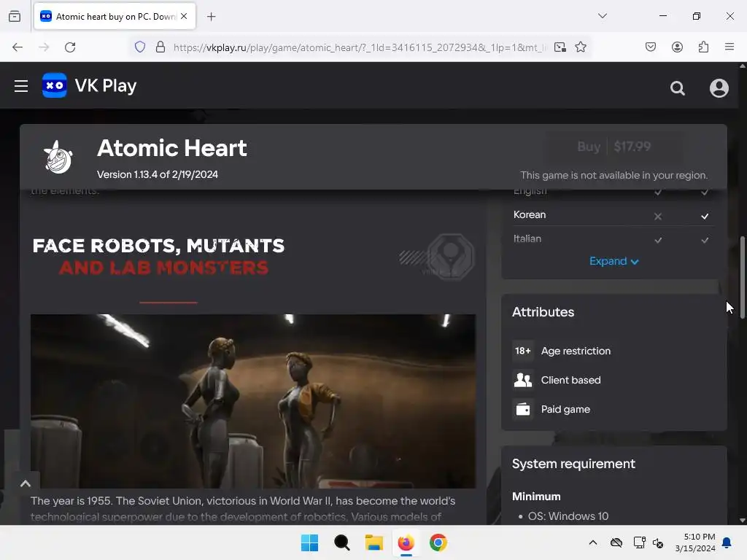Click the OS: Windows 10 entry

(x=568, y=516)
